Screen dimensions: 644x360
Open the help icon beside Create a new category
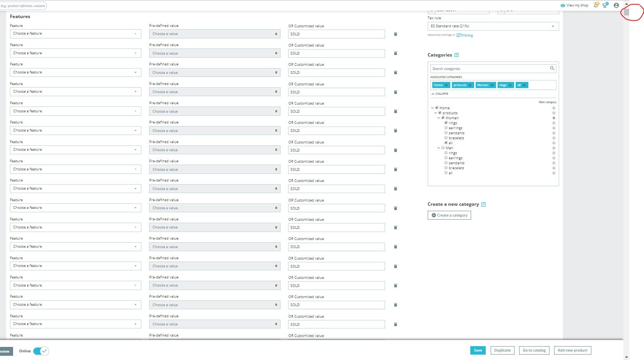point(483,204)
